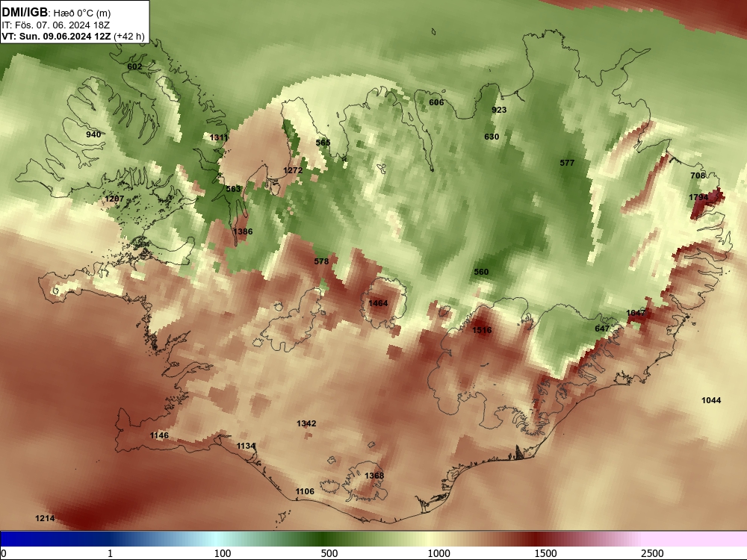Click the map value label 578
Viewport: 747px width, 560px height.
(x=321, y=261)
